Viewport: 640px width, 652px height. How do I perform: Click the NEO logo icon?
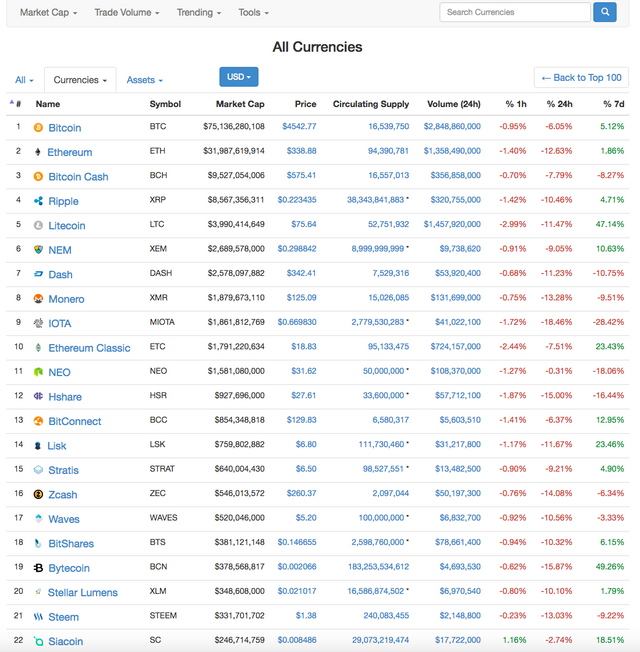[x=38, y=372]
